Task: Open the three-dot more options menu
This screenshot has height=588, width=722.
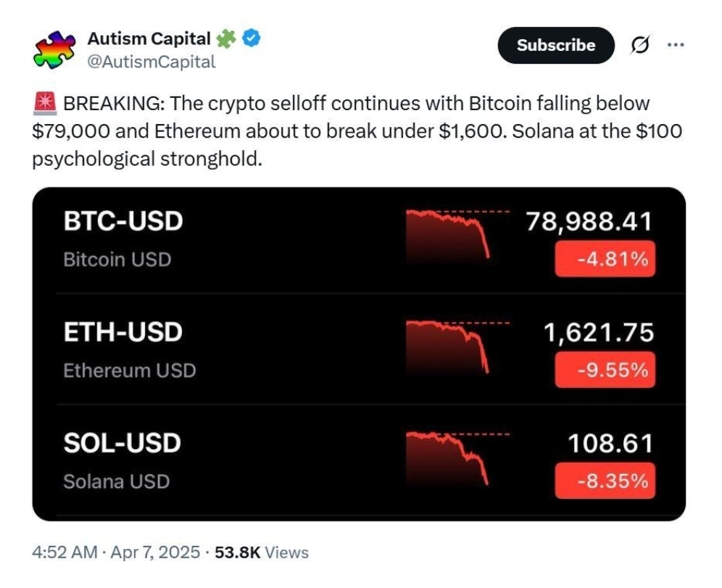Action: tap(676, 45)
